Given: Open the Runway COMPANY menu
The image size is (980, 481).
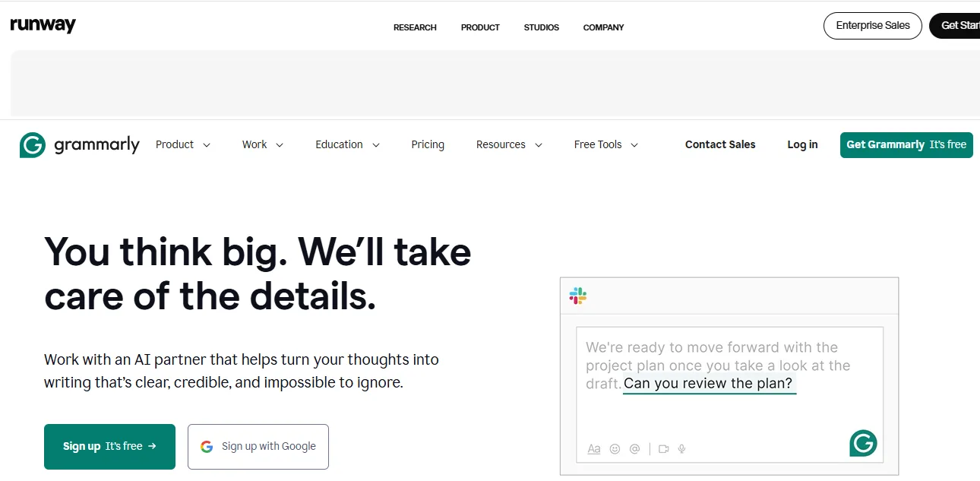Looking at the screenshot, I should point(603,27).
